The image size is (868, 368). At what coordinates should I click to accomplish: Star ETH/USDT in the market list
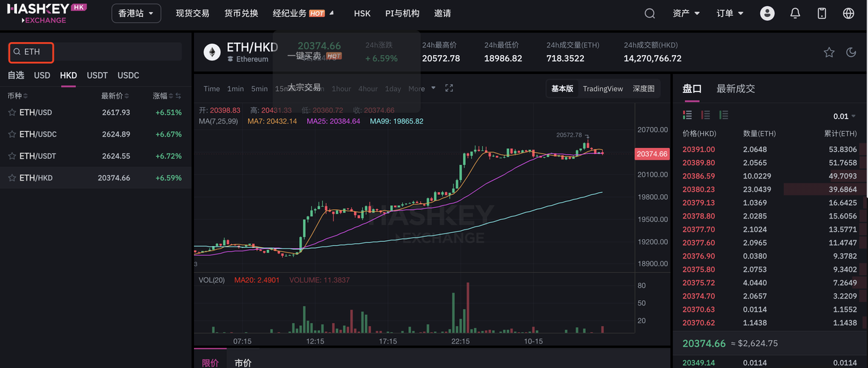[12, 156]
